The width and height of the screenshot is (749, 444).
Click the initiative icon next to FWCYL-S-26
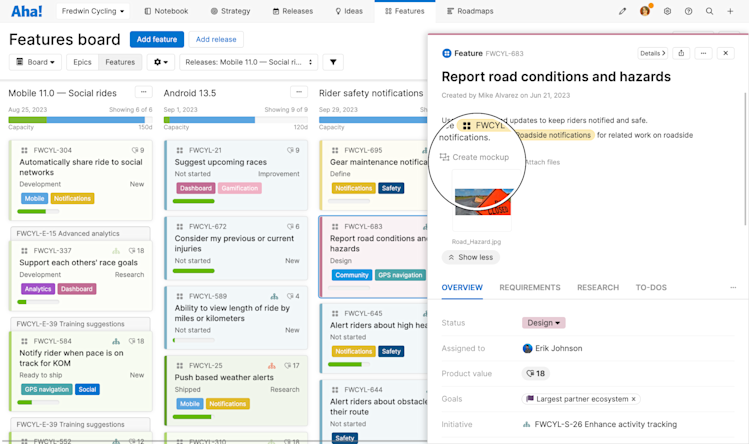(526, 424)
